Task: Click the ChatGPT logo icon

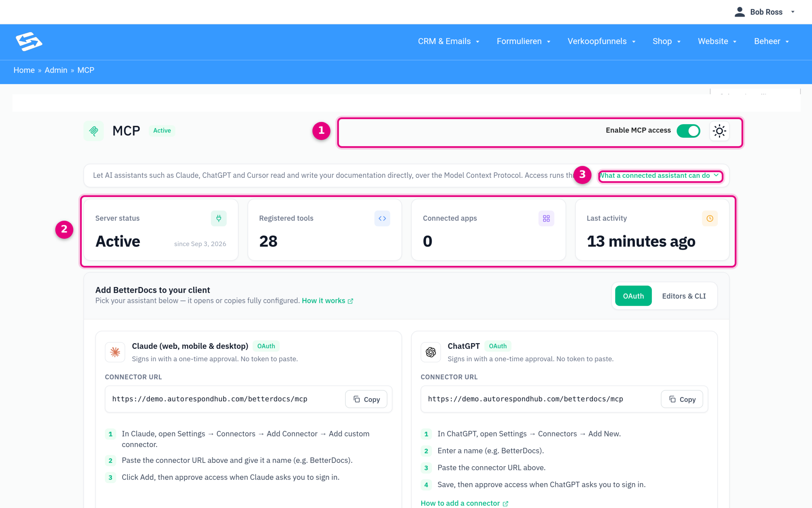Action: 431,352
